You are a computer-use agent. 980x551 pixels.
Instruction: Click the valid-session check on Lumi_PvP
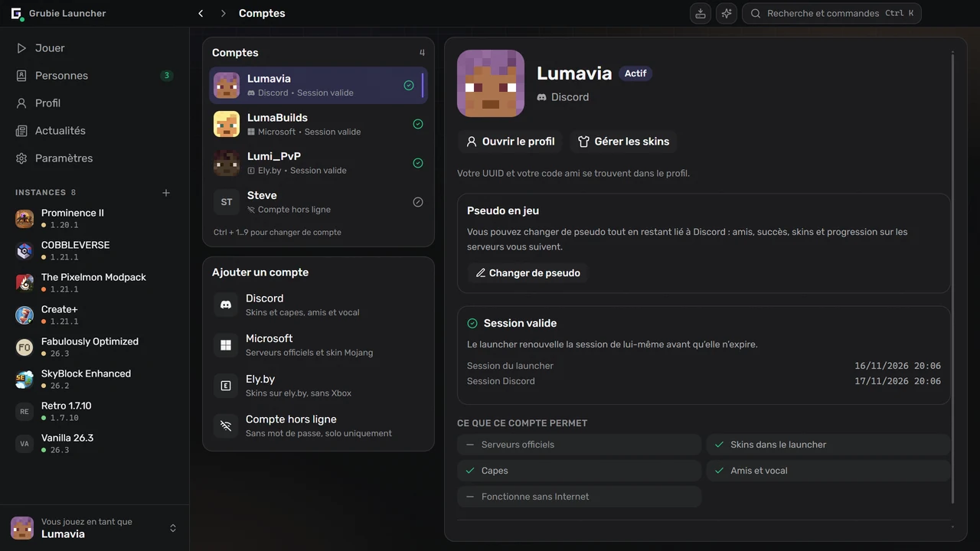(418, 163)
